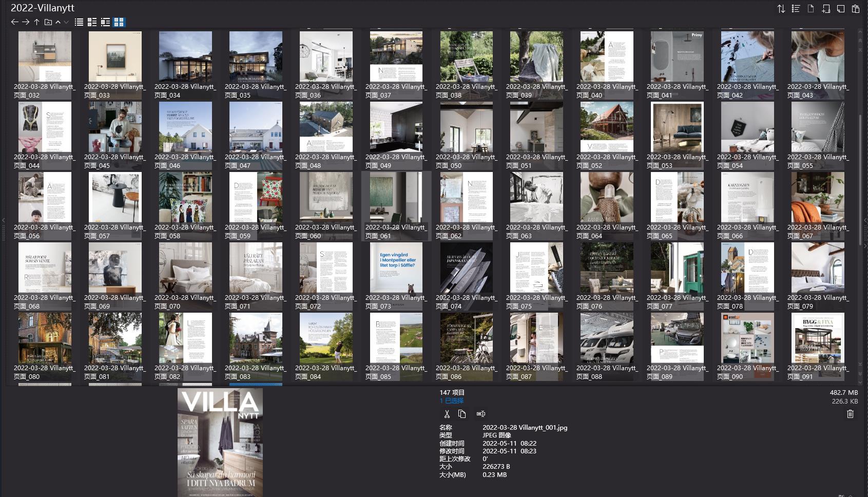The image size is (868, 497).
Task: Click the trash Delete icon on the right
Action: pos(850,413)
